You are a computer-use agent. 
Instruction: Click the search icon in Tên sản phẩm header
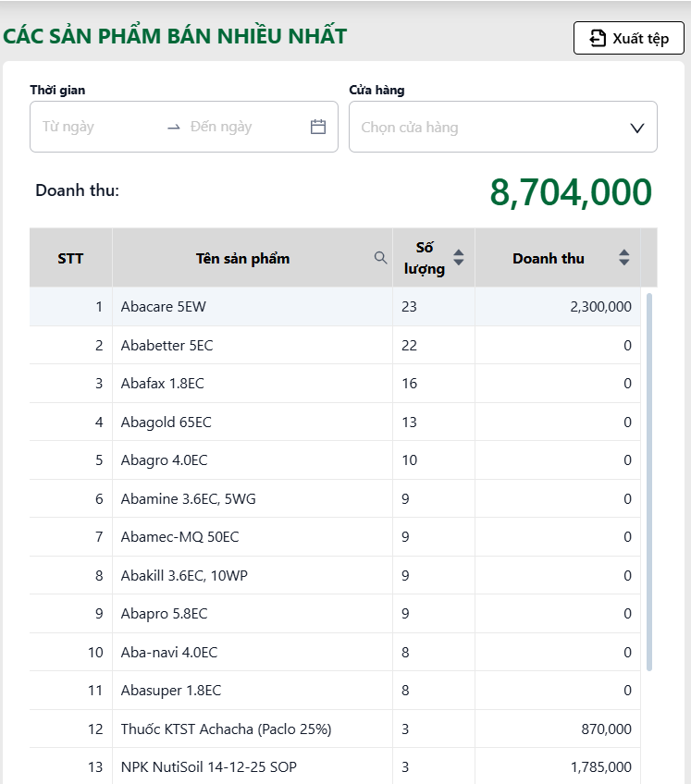point(381,258)
